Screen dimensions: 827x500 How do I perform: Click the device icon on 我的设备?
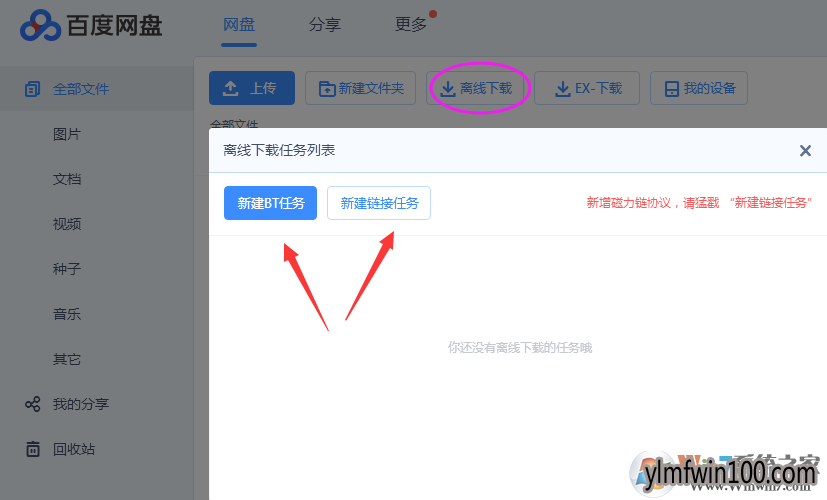click(671, 89)
